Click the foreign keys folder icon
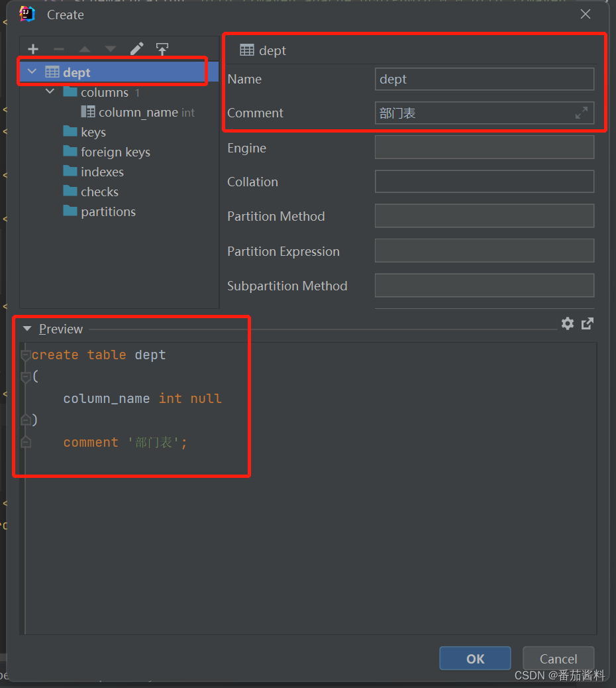The width and height of the screenshot is (616, 688). [70, 151]
